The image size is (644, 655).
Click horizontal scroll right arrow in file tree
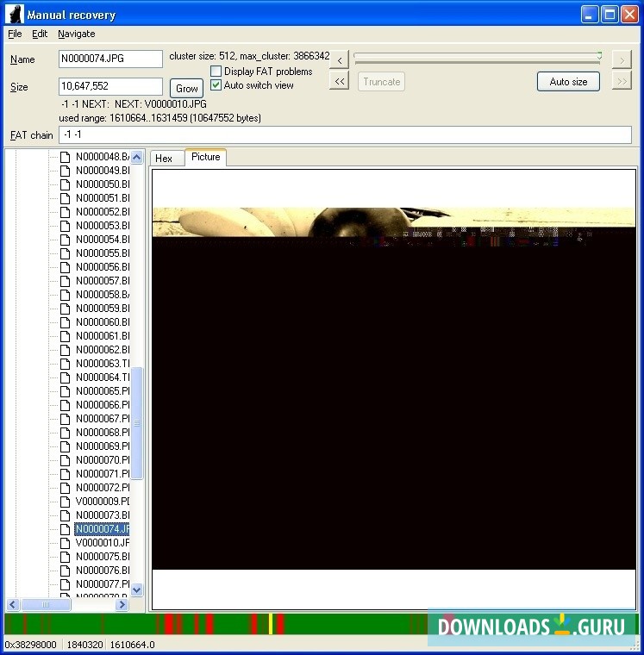(122, 604)
